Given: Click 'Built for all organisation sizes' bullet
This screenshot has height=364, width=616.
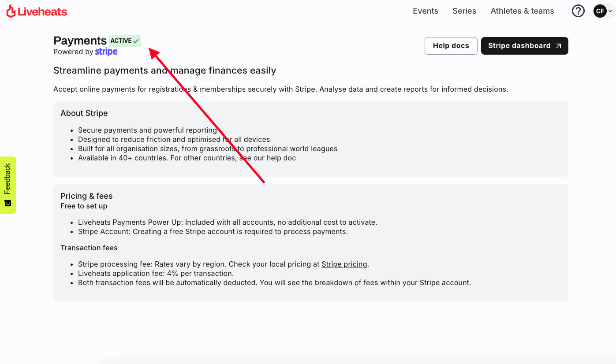Looking at the screenshot, I should click(208, 149).
